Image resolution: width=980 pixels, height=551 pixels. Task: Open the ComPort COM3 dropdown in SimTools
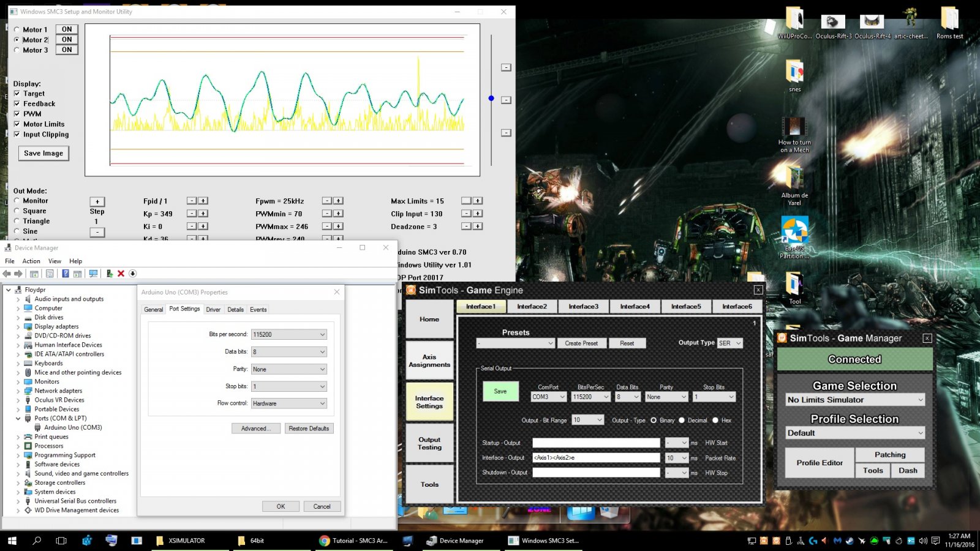tap(549, 397)
